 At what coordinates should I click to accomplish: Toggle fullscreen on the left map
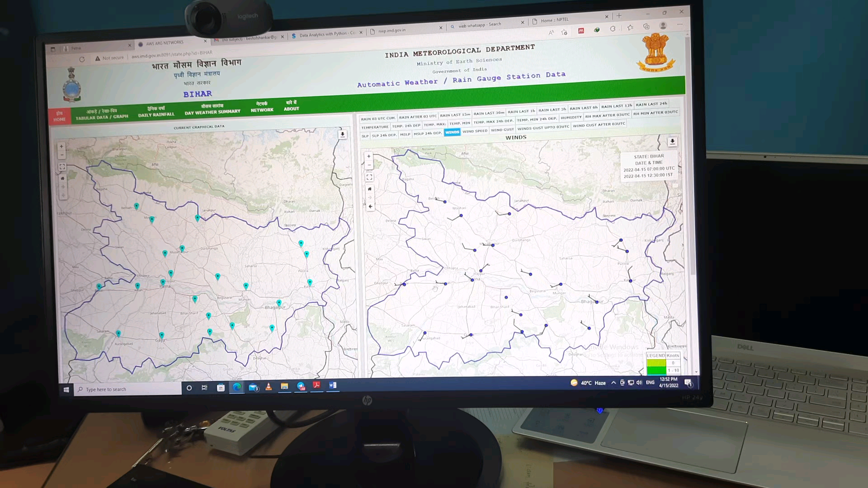[x=62, y=167]
